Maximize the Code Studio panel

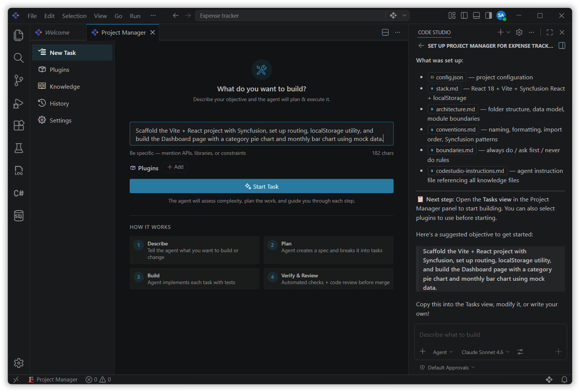[x=550, y=32]
